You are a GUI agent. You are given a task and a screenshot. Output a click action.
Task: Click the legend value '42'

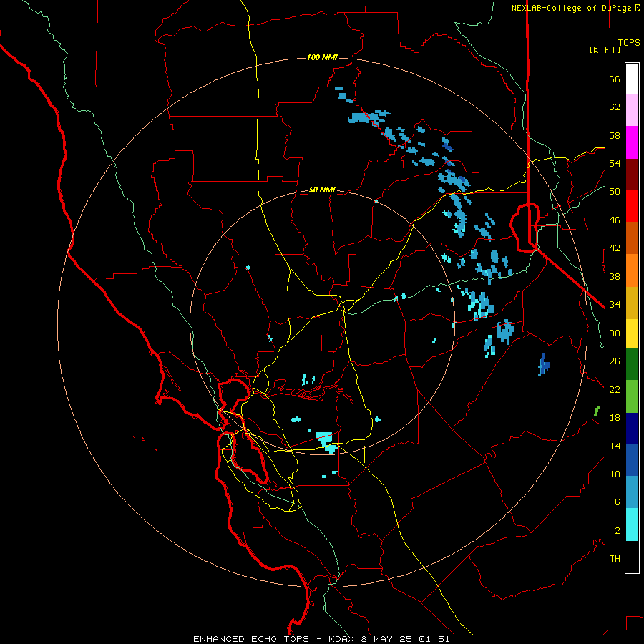615,248
